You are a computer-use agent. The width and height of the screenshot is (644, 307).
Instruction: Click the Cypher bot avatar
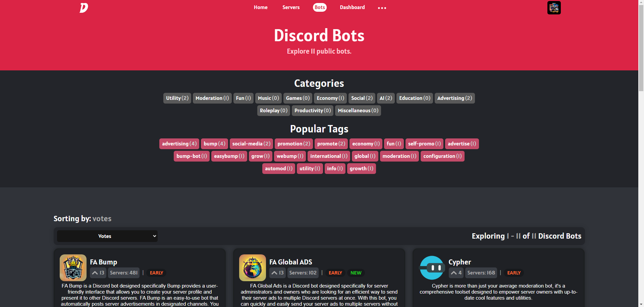click(x=432, y=267)
